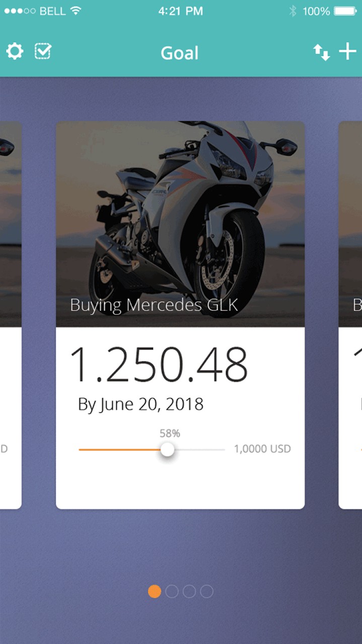Switch to the third page dot

[x=189, y=591]
